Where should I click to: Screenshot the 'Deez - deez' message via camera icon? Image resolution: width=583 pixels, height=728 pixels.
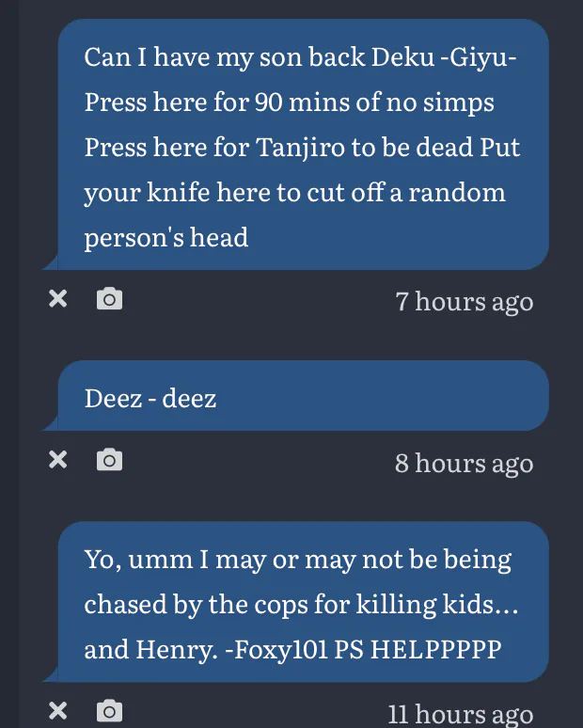[x=110, y=460]
